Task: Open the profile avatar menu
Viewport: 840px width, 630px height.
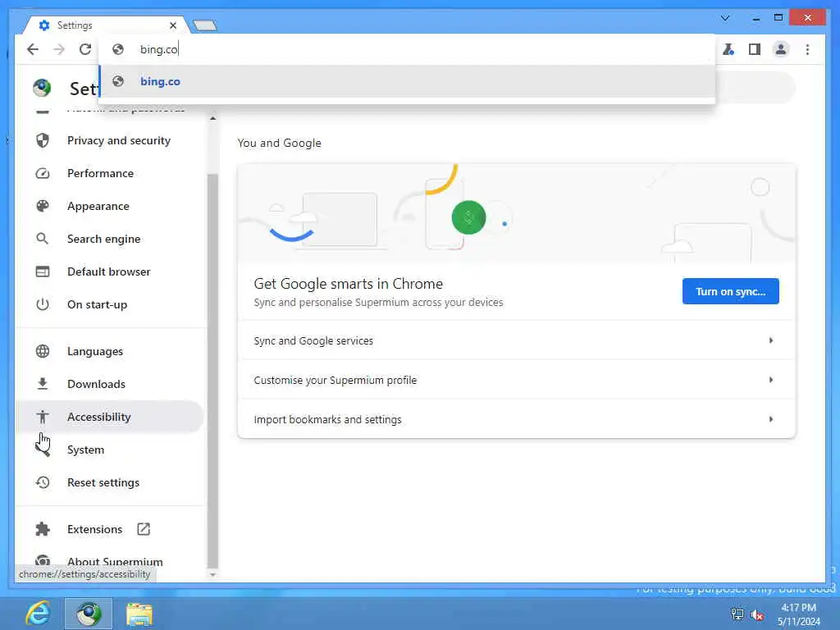Action: pyautogui.click(x=781, y=49)
